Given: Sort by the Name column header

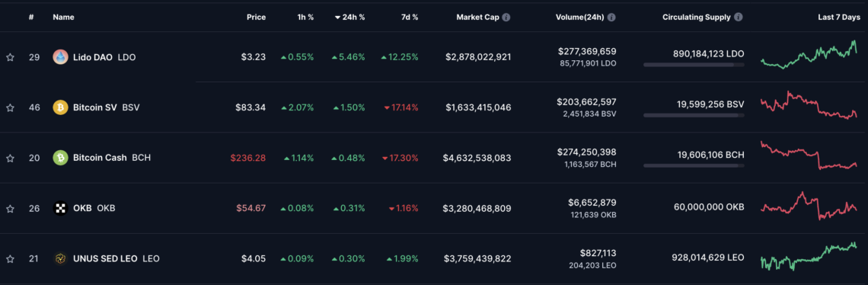Looking at the screenshot, I should (64, 18).
